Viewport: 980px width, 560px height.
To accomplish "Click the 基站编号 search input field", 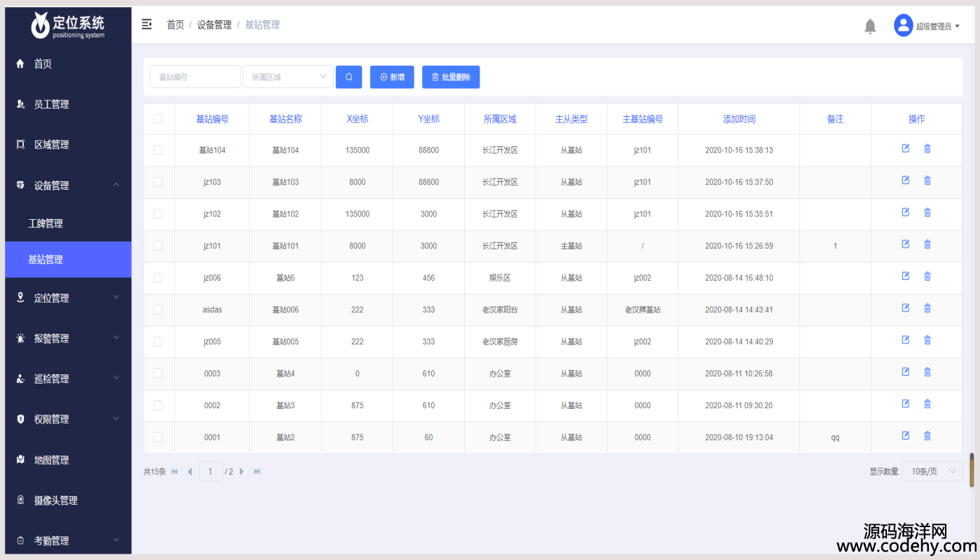I will (195, 77).
